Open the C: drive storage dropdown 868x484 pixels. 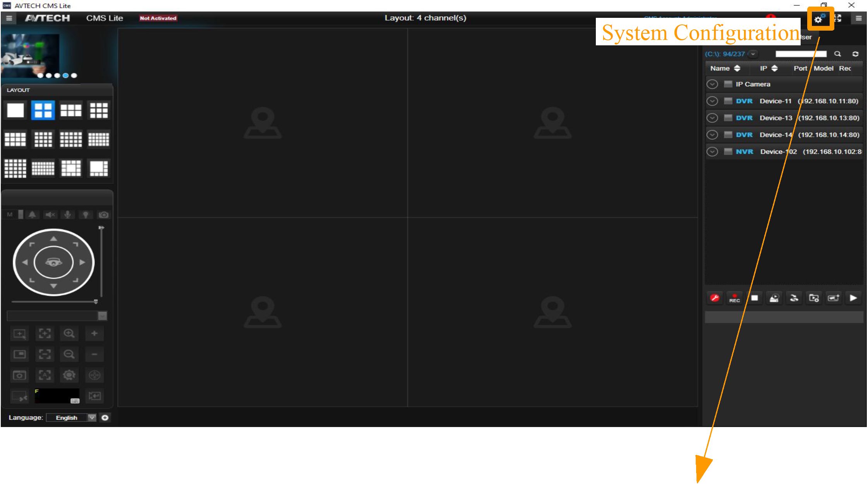pos(753,54)
